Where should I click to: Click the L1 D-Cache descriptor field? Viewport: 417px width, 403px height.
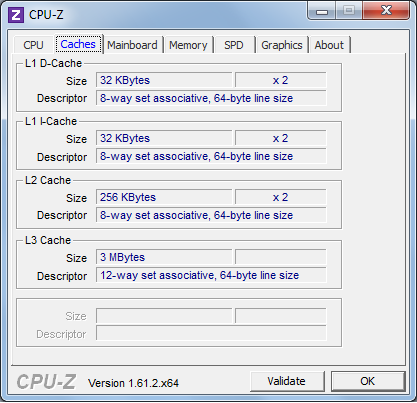point(211,98)
